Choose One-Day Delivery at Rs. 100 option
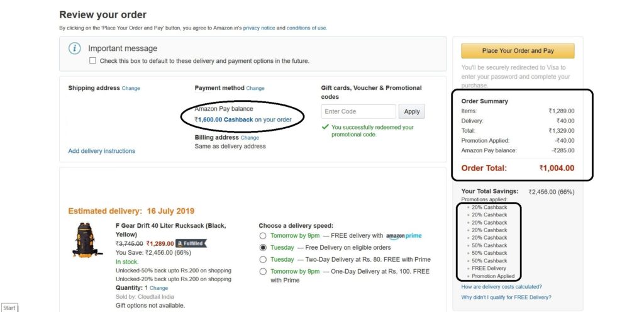This screenshot has height=312, width=644. coord(263,271)
